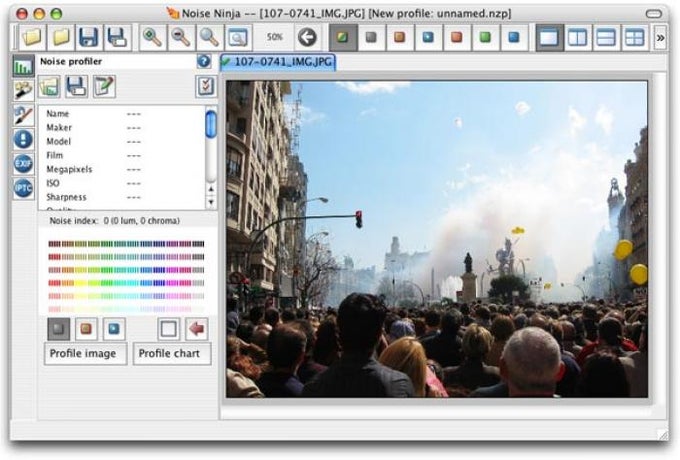Open noise profiler help question icon

(x=204, y=62)
